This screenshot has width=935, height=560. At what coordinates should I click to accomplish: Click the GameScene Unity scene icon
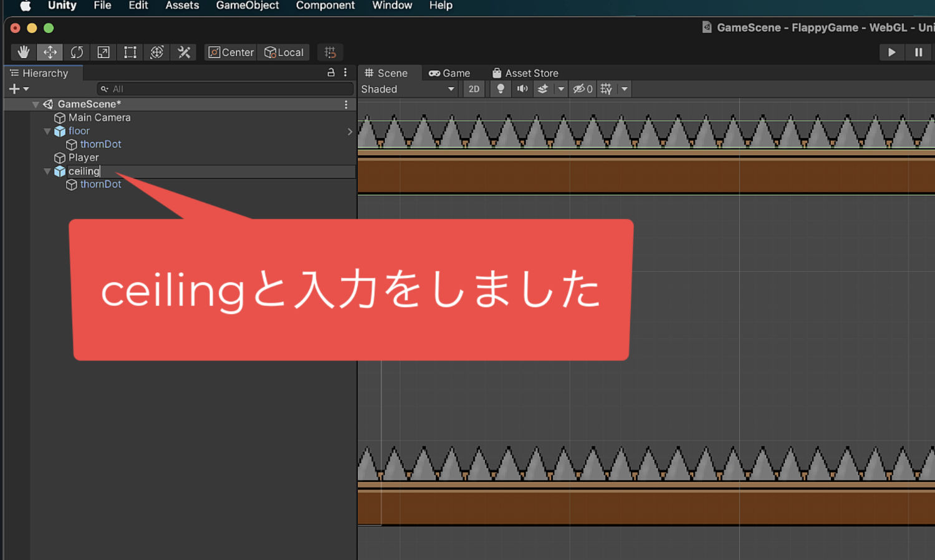48,105
